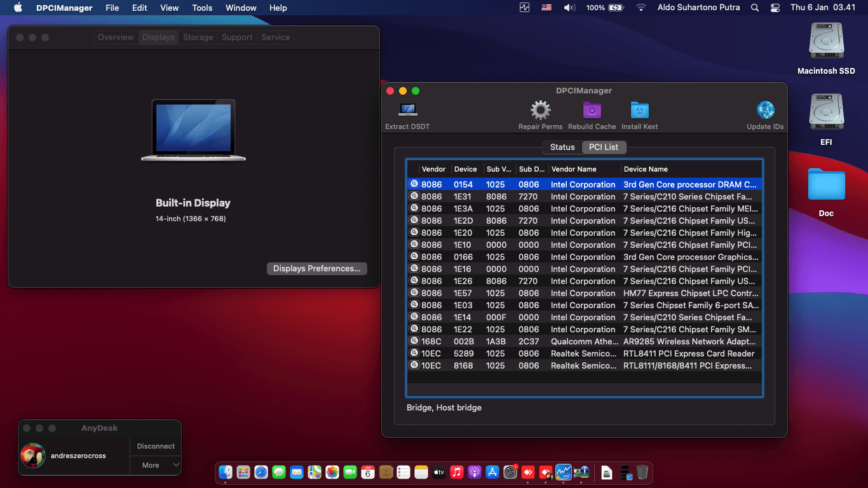Click the Update IDs globe icon
868x488 pixels.
pos(765,109)
